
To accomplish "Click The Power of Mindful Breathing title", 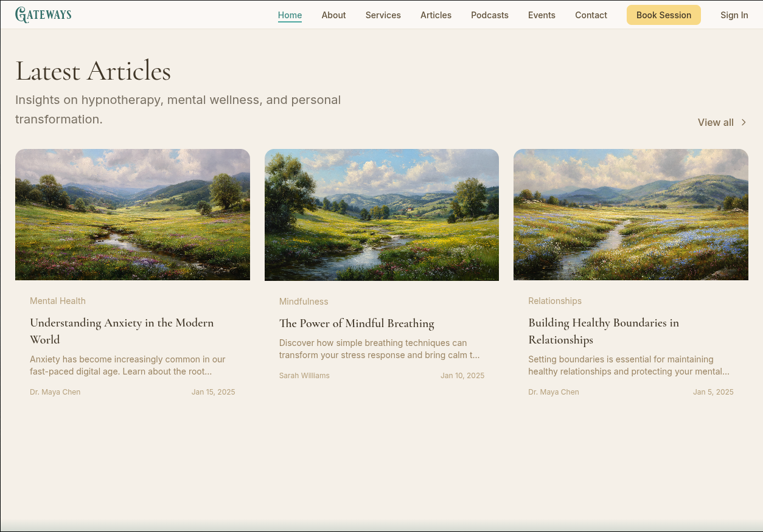I will point(357,323).
